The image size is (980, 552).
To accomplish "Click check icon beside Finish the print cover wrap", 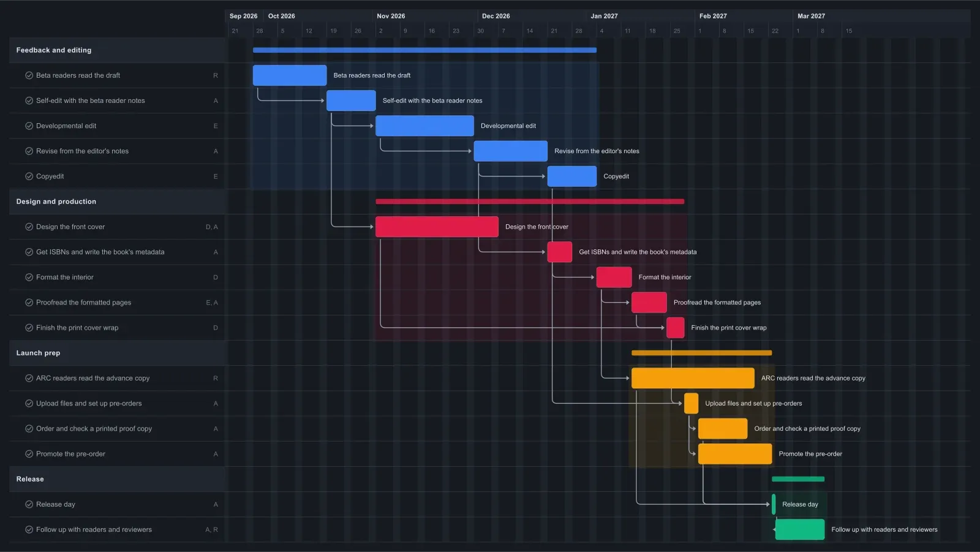I will 29,328.
